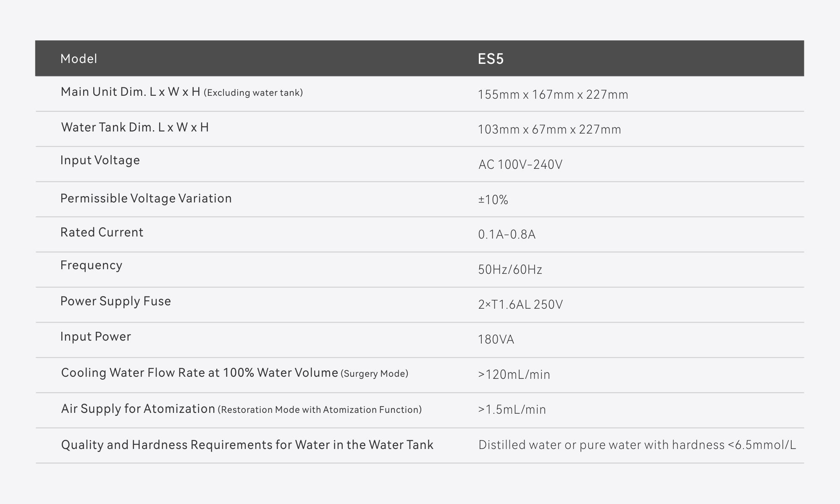Click the "Model" header label

pos(79,58)
